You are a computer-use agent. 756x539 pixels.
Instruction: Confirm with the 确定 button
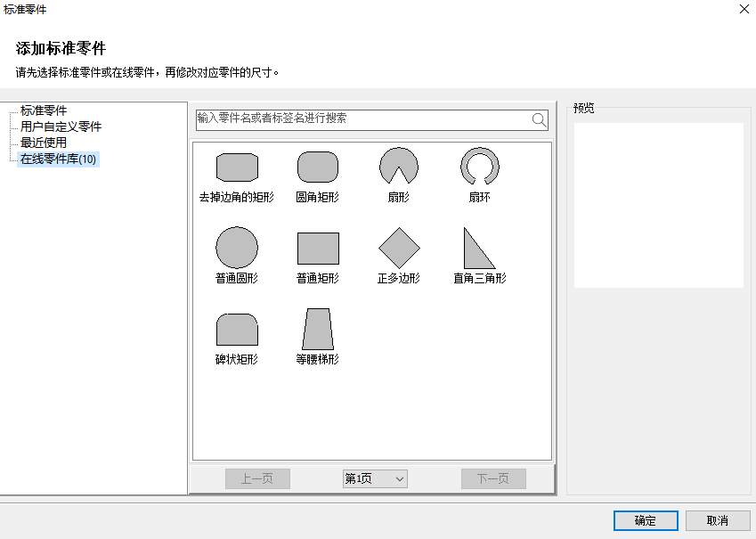point(646,520)
